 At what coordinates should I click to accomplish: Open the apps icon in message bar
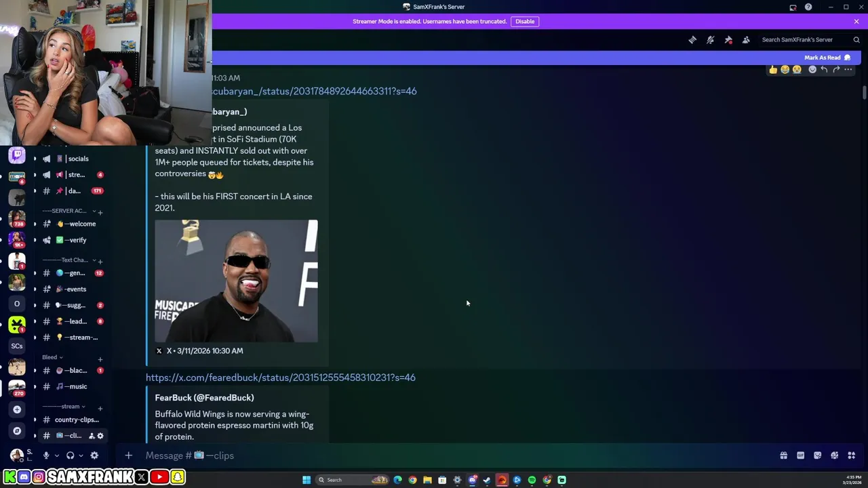852,455
